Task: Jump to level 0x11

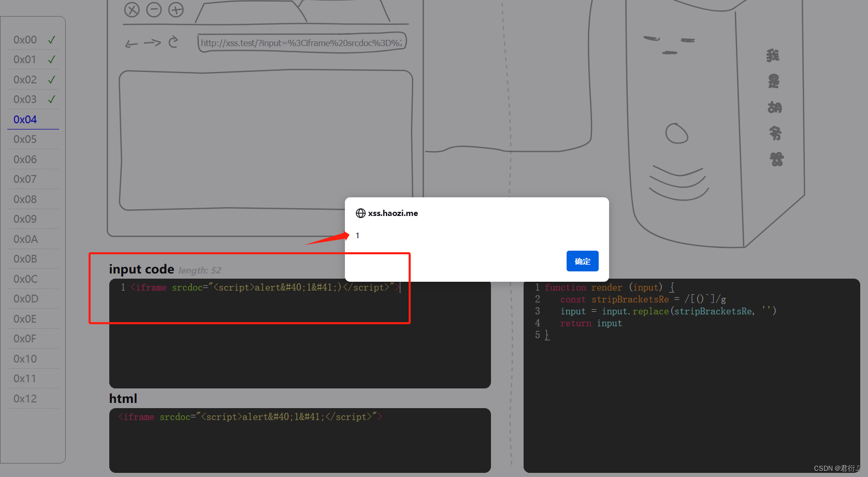Action: click(25, 379)
